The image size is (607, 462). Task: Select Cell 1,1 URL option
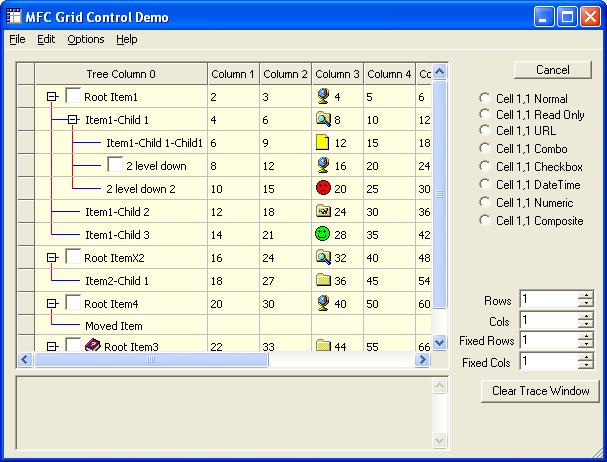point(484,130)
